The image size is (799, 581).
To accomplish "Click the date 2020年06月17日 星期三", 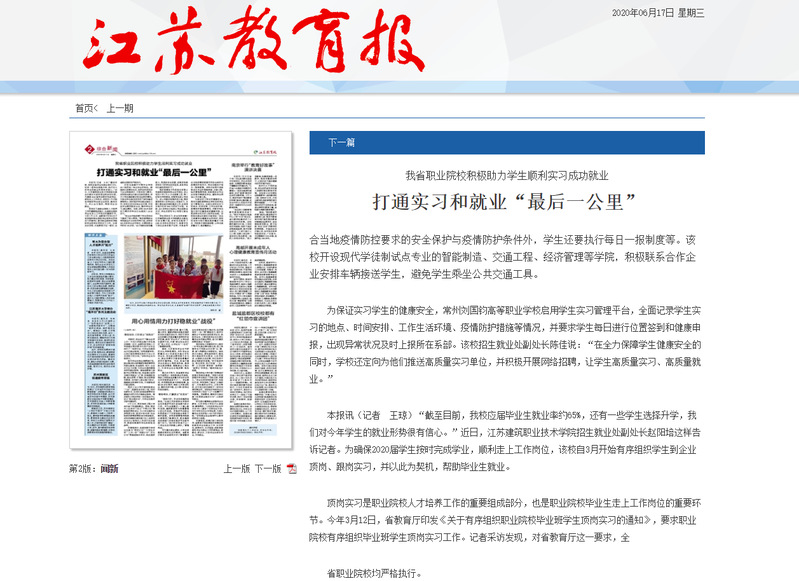I will [657, 13].
